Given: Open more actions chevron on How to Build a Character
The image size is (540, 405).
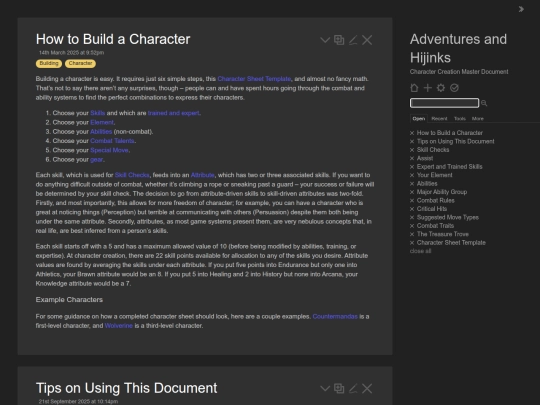Looking at the screenshot, I should point(325,40).
